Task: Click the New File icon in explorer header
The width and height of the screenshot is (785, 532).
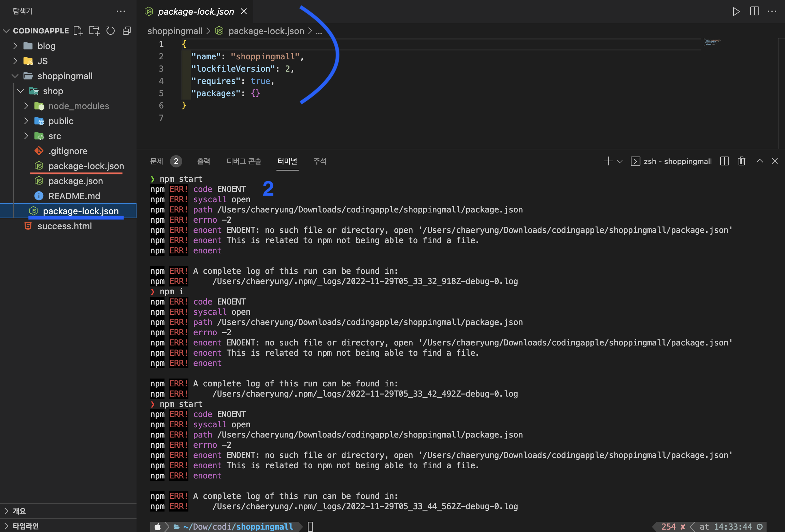Action: tap(78, 31)
